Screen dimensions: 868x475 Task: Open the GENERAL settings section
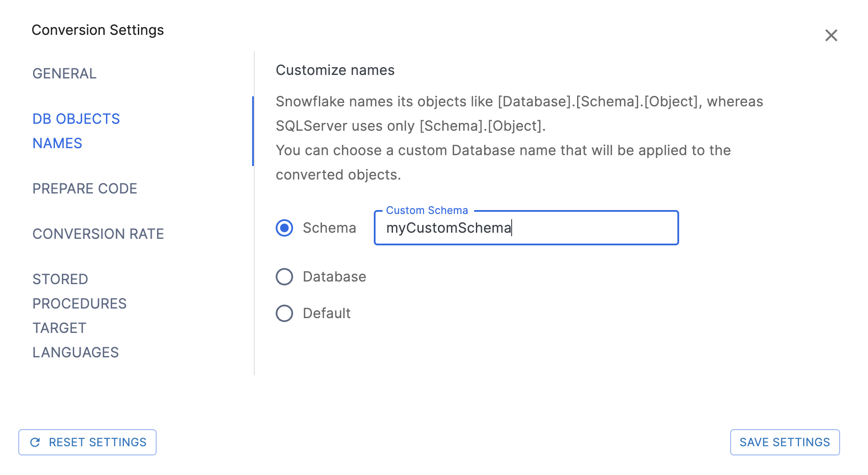pos(65,74)
